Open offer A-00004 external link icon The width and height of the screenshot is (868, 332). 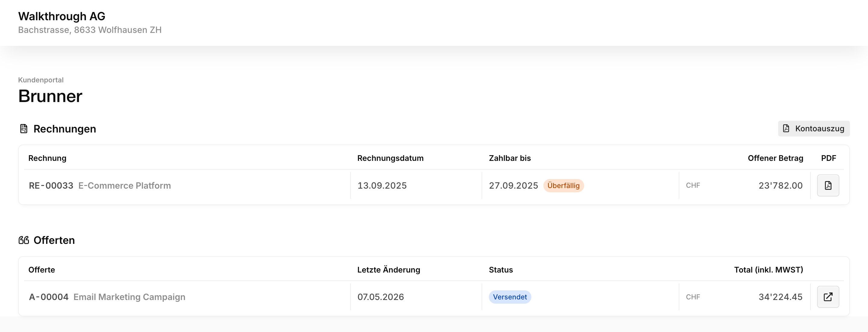tap(828, 297)
